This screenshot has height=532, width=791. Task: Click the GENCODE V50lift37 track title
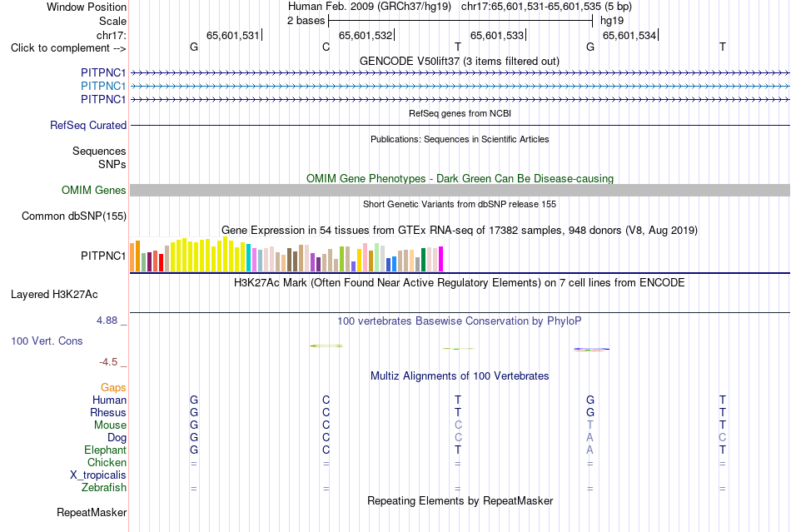[x=459, y=61]
